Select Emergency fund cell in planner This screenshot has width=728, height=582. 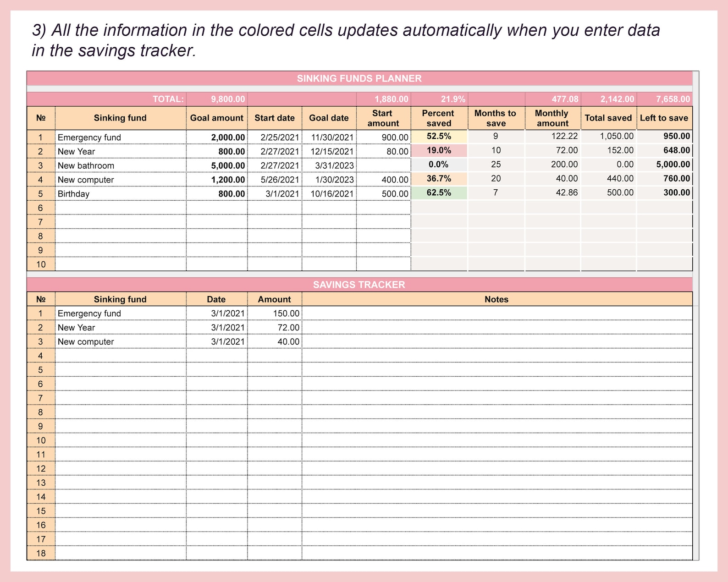click(121, 137)
